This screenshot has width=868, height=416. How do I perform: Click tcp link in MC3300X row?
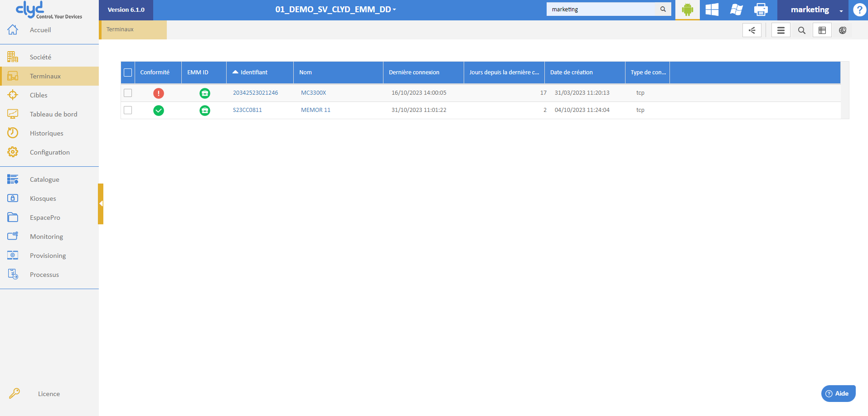[640, 93]
